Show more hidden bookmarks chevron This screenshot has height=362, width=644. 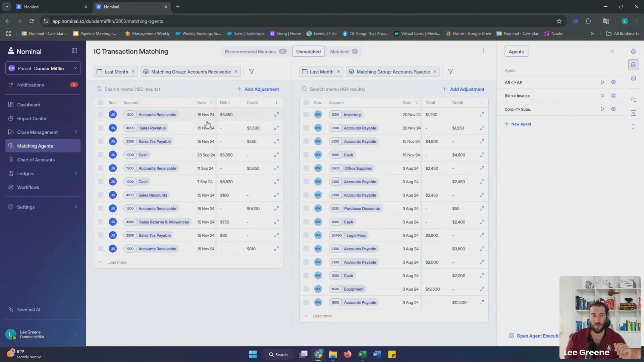[x=592, y=34]
